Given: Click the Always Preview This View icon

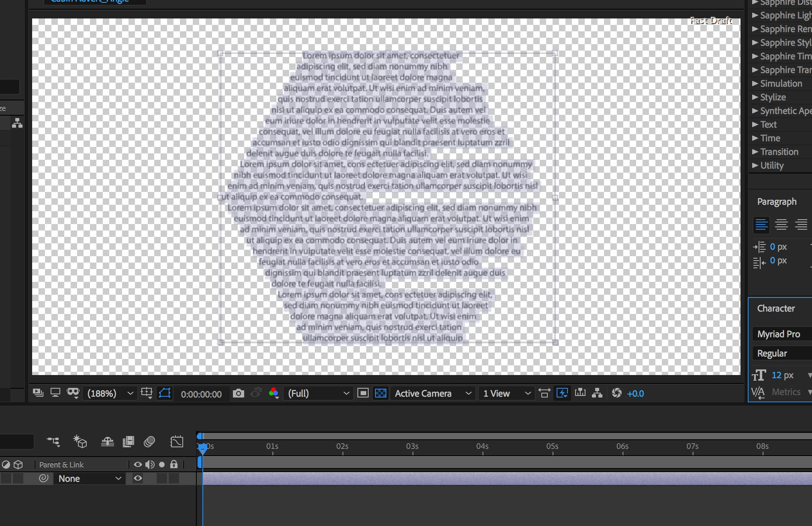Looking at the screenshot, I should pyautogui.click(x=38, y=393).
